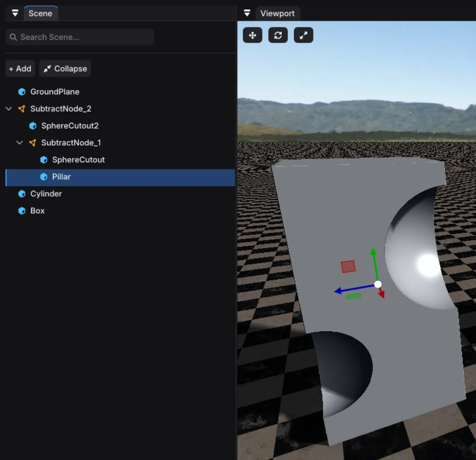Click the SubtractNode_2 CSG icon
Image resolution: width=476 pixels, height=460 pixels.
tap(22, 108)
